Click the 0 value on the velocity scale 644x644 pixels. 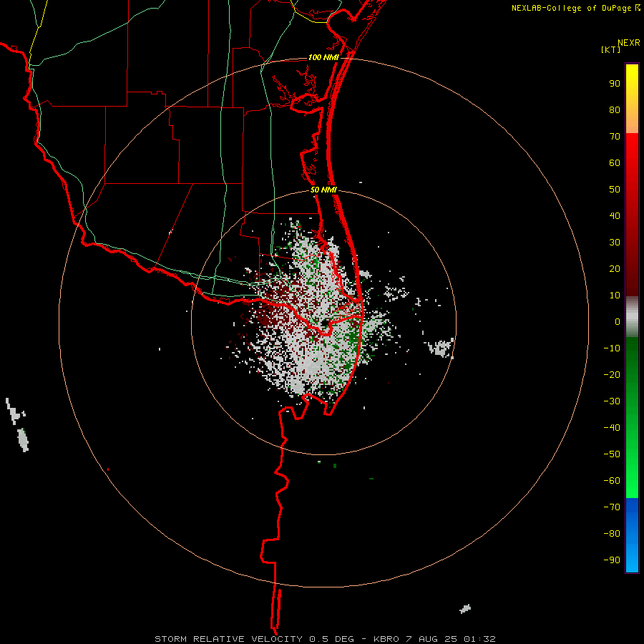coord(618,322)
